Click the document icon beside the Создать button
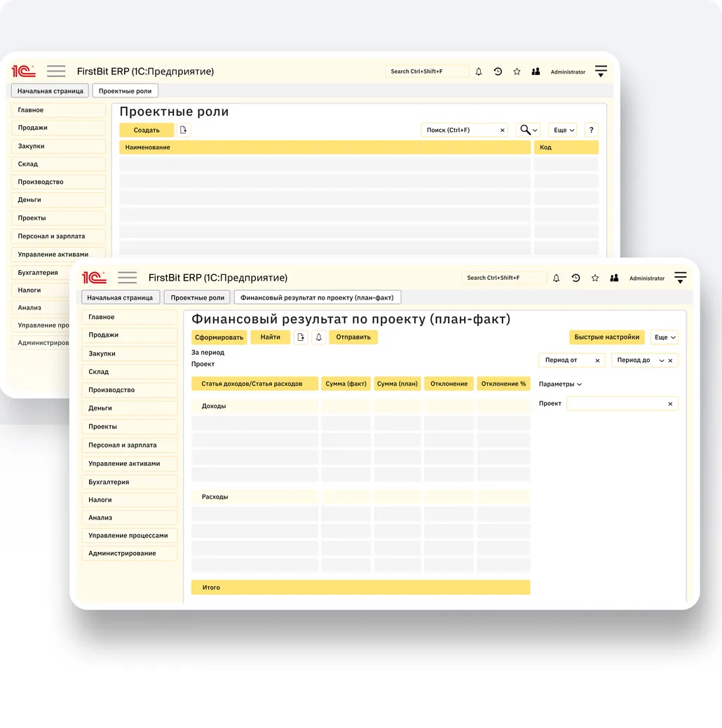This screenshot has width=722, height=728. (184, 130)
